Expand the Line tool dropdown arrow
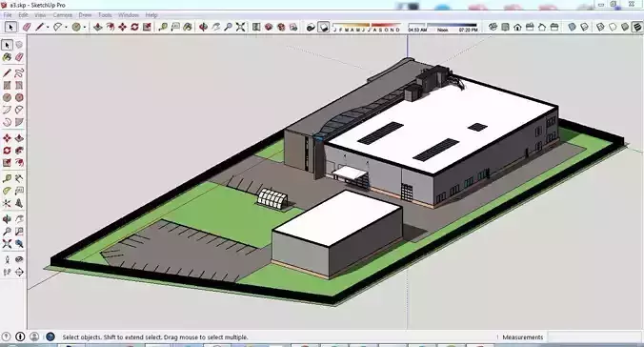The width and height of the screenshot is (644, 347). 48,27
